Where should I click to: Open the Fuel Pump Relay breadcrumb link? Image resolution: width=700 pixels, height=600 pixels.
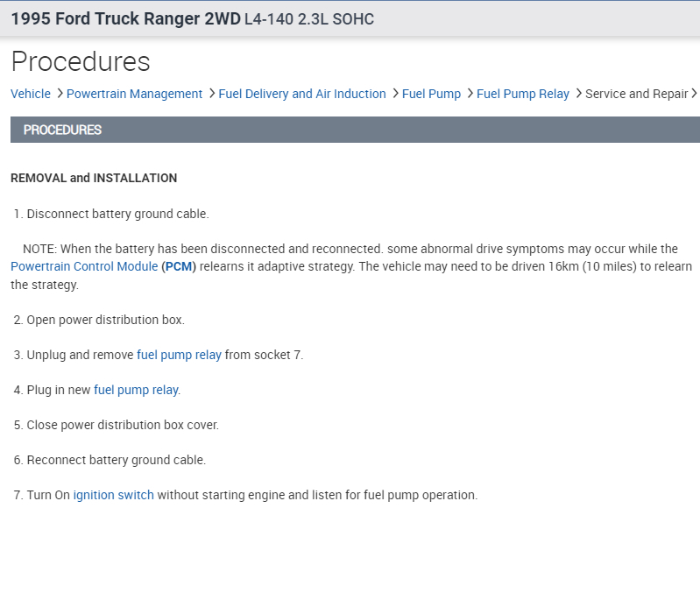[x=522, y=94]
